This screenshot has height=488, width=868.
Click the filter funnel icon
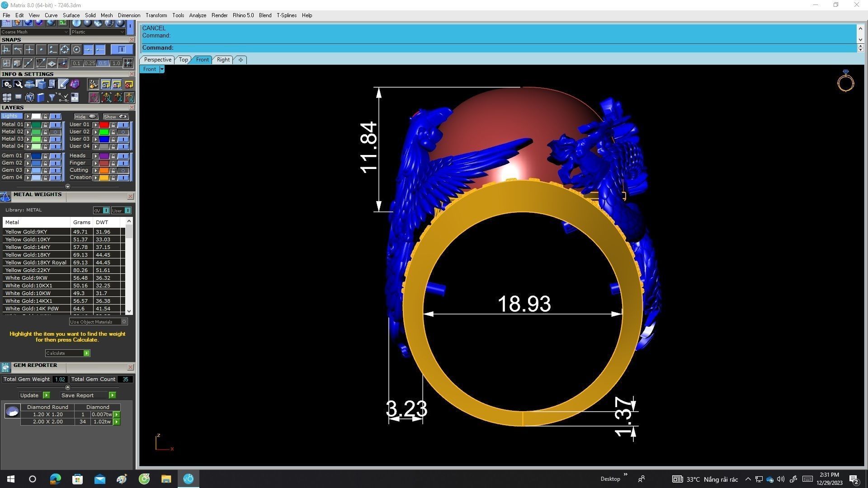52,98
